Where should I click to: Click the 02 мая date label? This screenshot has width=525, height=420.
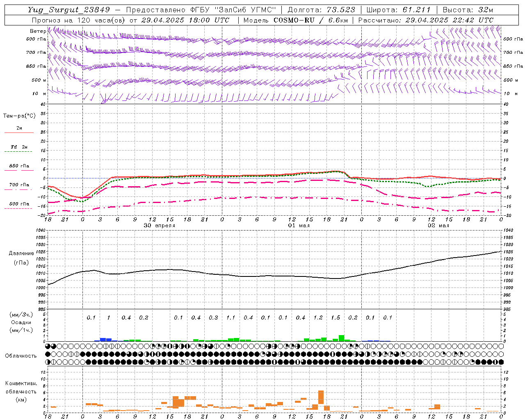[x=438, y=226]
